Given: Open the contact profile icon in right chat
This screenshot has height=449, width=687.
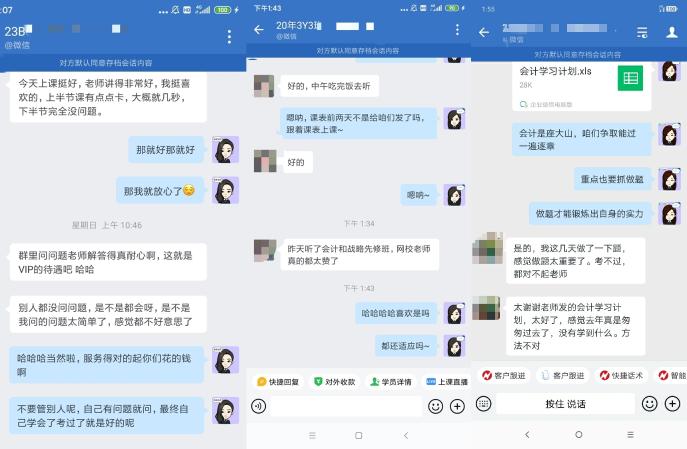Looking at the screenshot, I should [x=672, y=32].
